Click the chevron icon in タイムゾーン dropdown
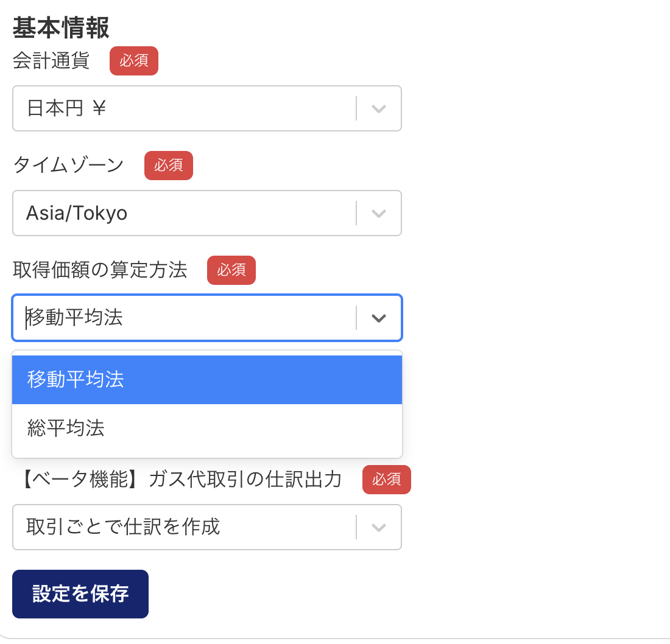This screenshot has height=644, width=670. pos(379,214)
